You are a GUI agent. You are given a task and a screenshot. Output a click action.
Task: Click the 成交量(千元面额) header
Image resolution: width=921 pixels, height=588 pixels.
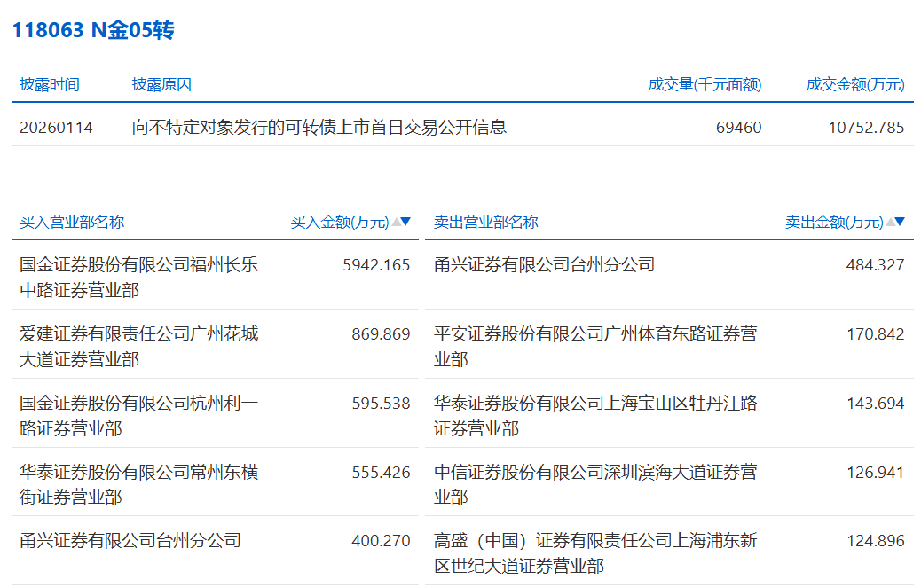tap(705, 84)
